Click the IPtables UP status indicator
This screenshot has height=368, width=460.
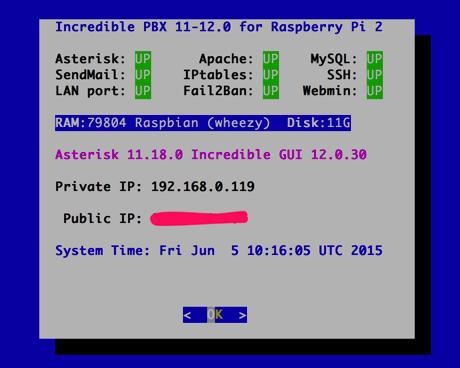tap(271, 75)
